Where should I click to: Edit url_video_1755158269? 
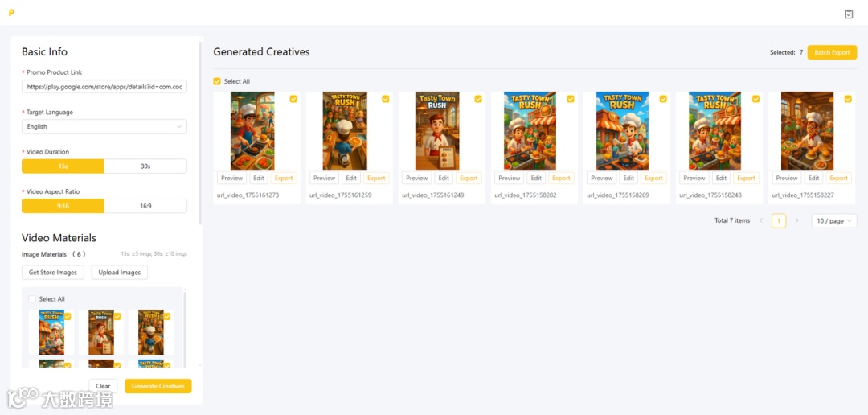click(x=628, y=178)
